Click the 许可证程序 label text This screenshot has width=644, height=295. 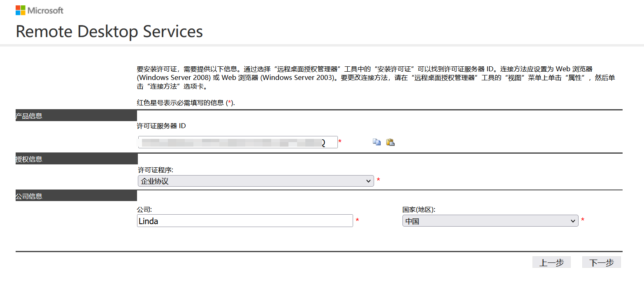click(x=155, y=170)
